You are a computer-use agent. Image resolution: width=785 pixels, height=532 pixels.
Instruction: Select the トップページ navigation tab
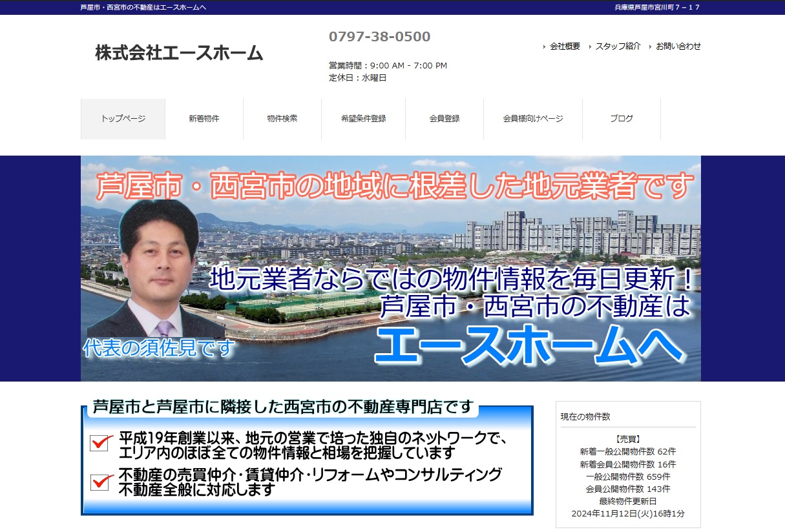point(123,119)
